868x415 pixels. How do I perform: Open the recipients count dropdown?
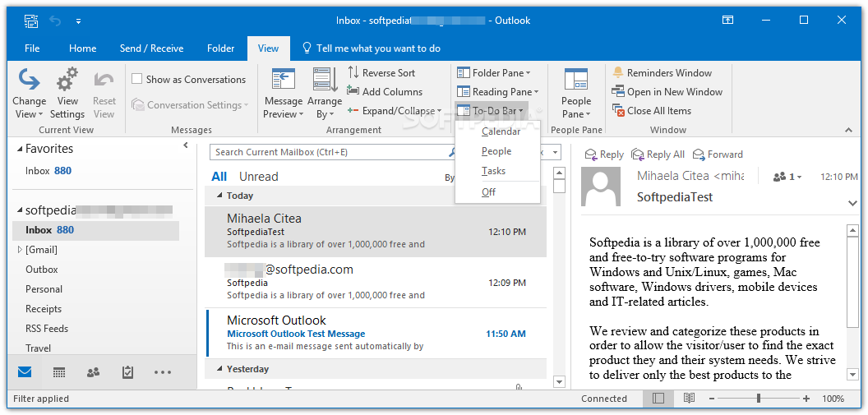787,177
